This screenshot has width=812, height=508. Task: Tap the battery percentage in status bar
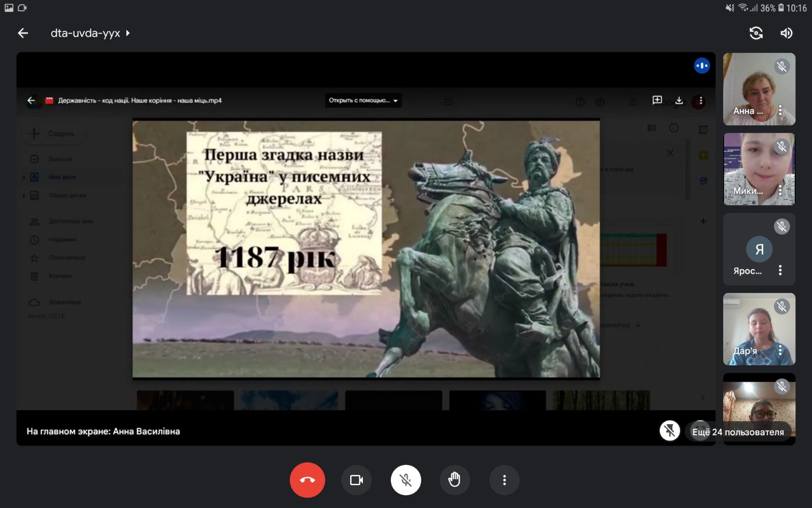(x=767, y=8)
